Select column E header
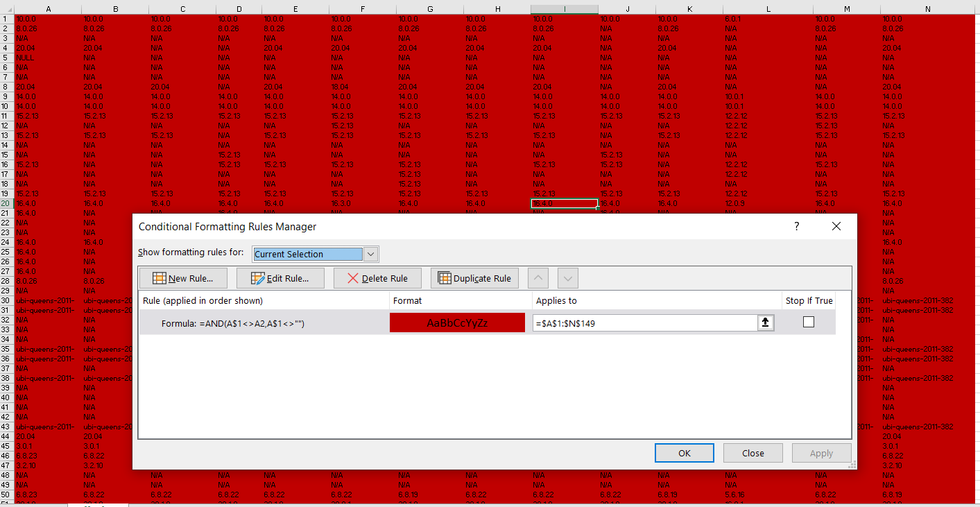The height and width of the screenshot is (507, 980). pyautogui.click(x=295, y=9)
